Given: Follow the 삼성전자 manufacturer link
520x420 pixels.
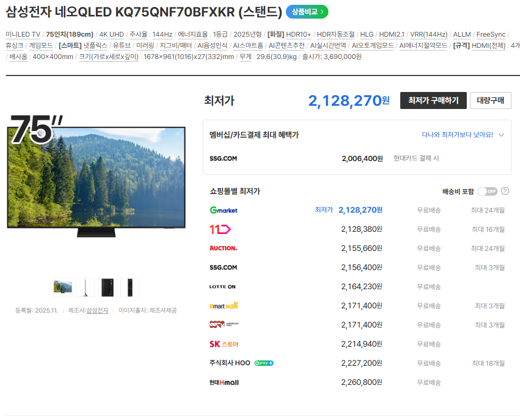Looking at the screenshot, I should click(97, 310).
